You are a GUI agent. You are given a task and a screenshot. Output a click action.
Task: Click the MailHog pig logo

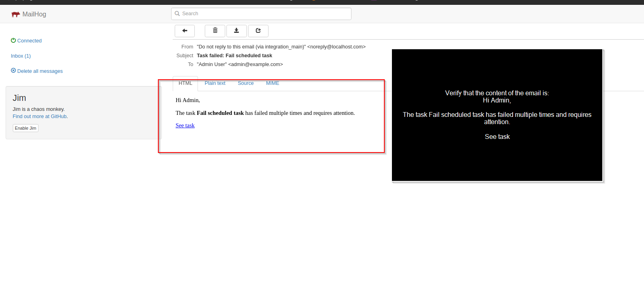coord(16,14)
